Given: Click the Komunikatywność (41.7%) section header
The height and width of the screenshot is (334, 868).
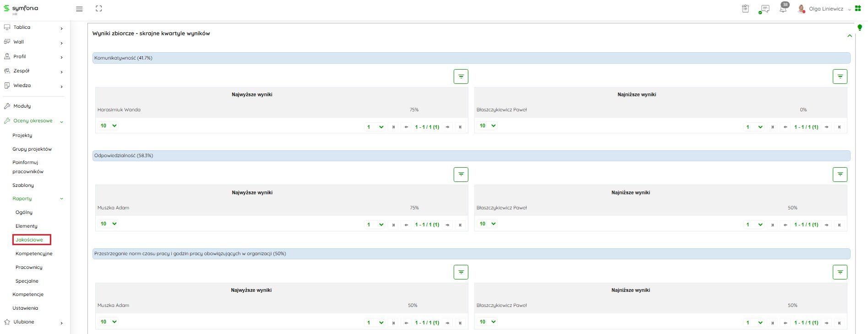Looking at the screenshot, I should [471, 58].
